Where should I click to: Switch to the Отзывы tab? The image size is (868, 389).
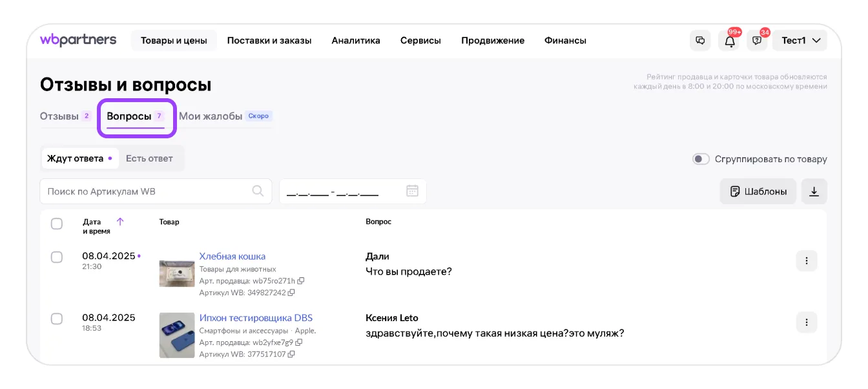point(59,116)
